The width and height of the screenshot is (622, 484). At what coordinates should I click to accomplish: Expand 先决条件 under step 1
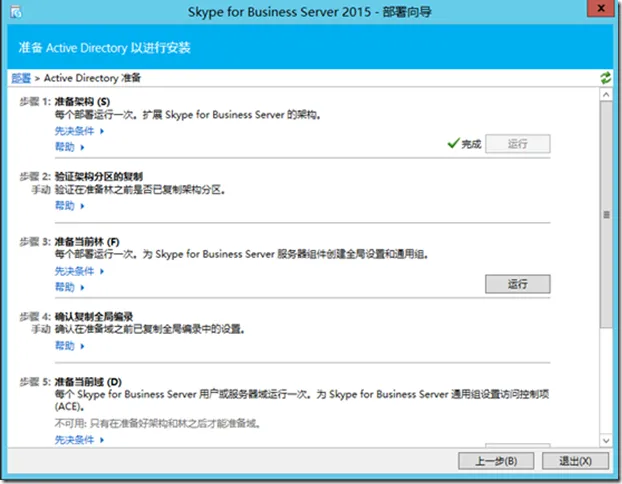click(x=79, y=131)
